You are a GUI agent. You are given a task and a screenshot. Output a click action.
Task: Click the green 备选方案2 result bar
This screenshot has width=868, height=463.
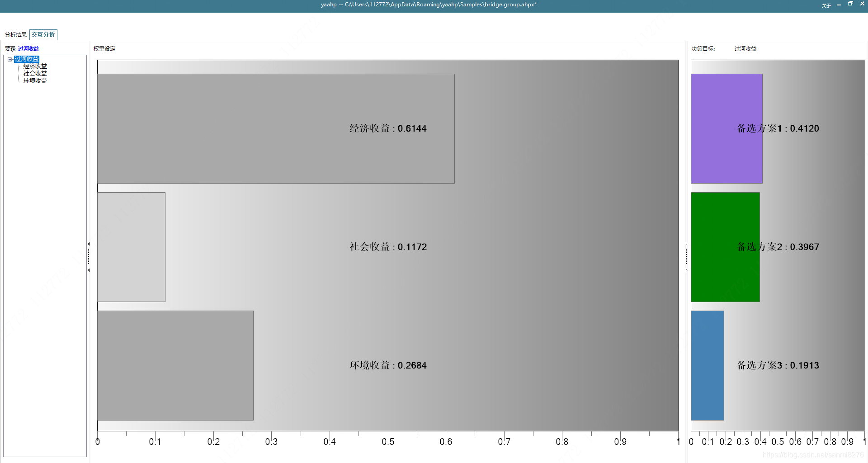[x=725, y=246]
